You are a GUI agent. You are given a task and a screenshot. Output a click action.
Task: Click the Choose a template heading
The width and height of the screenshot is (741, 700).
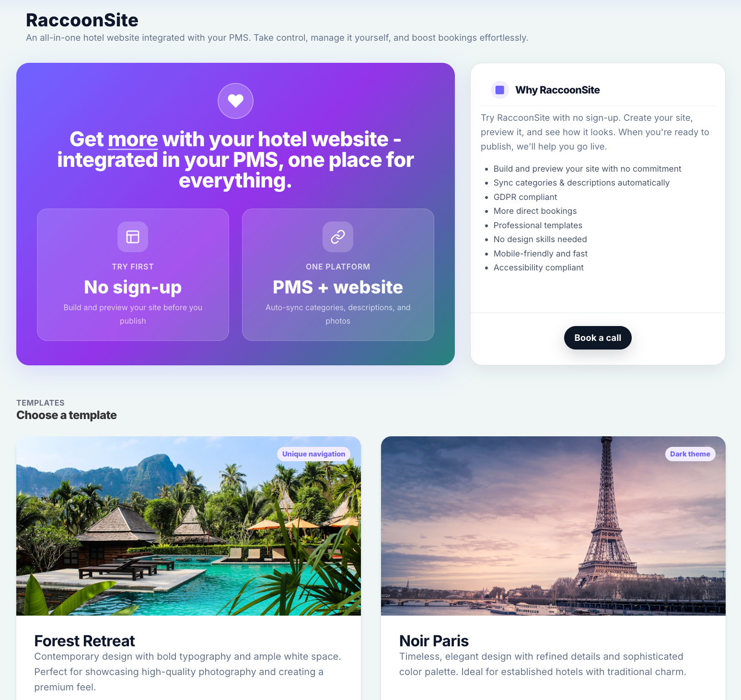[67, 415]
